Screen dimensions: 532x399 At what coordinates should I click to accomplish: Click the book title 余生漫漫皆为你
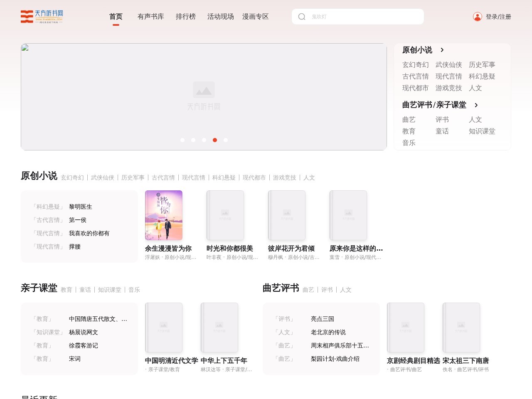[168, 249]
